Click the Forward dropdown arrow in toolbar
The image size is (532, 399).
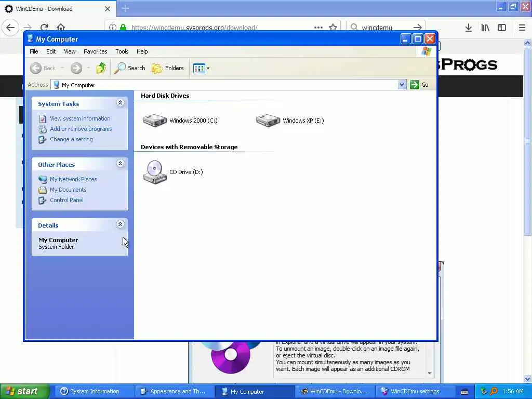tap(88, 68)
